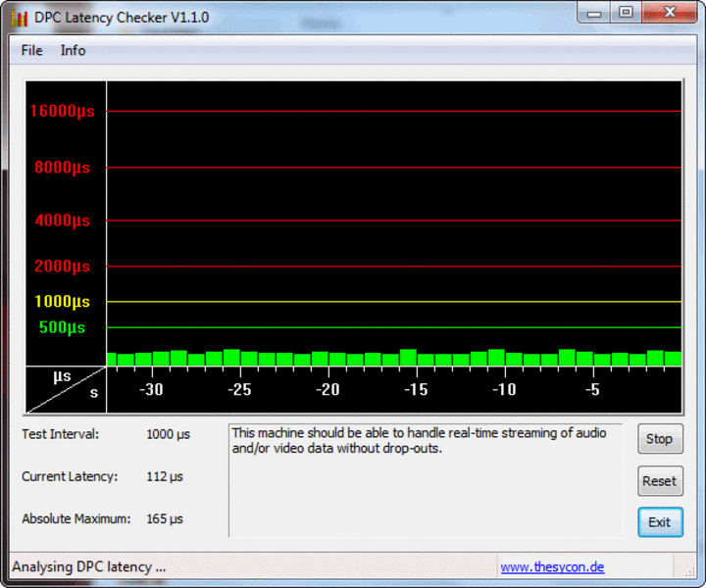This screenshot has height=588, width=706.
Task: Click the yellow 1000µs axis label
Action: (x=62, y=302)
